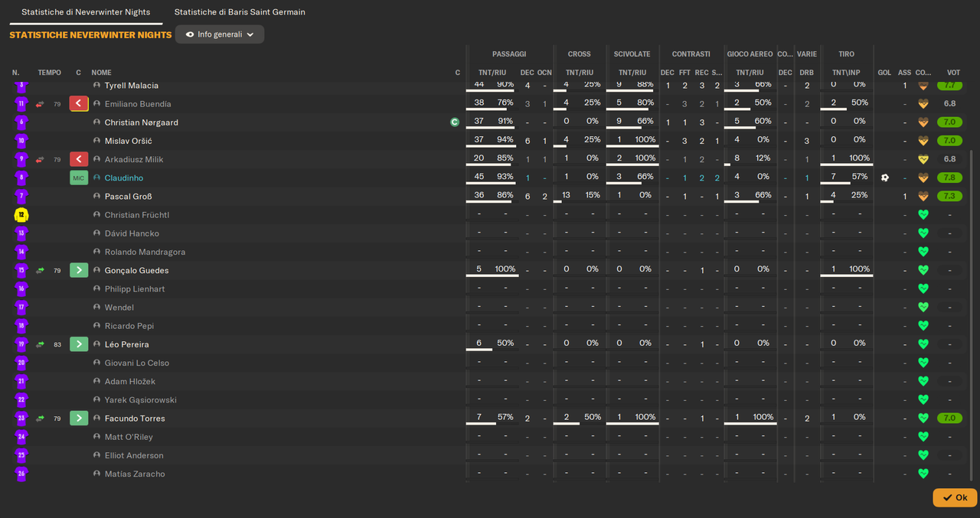Click the green substituted-on arrow on Gonçalo Guedes's row
Image resolution: width=980 pixels, height=518 pixels.
79,270
